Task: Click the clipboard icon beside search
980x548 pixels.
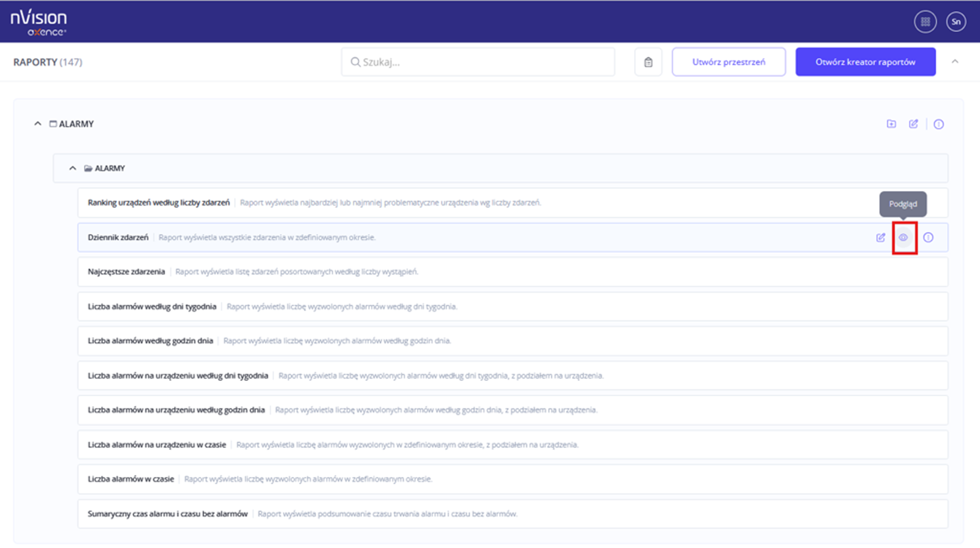Action: 648,62
